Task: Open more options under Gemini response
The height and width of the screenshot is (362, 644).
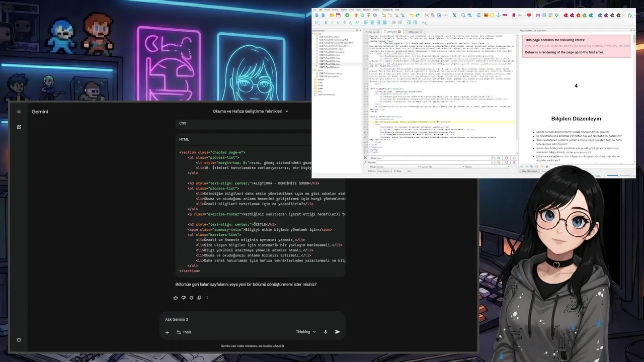Action: (207, 298)
